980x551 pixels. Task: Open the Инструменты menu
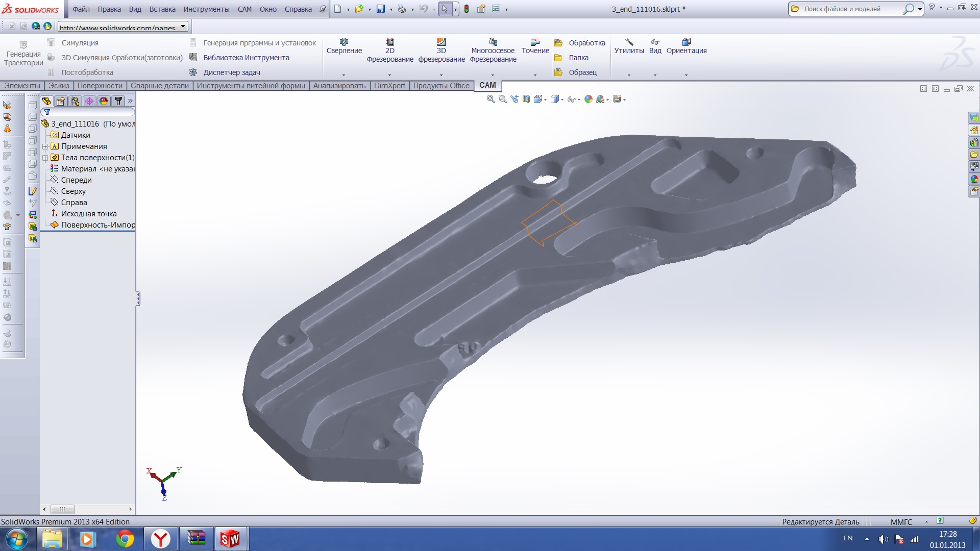pyautogui.click(x=206, y=9)
